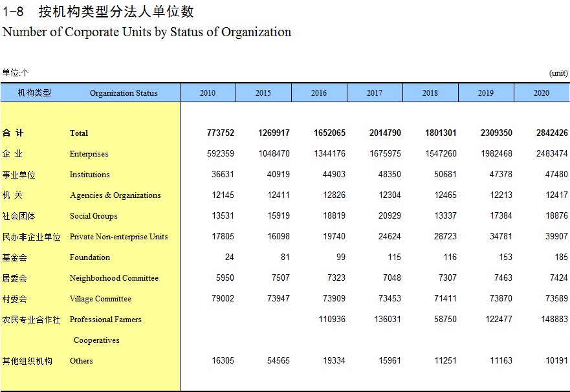Click the 民办非企业单位 label
This screenshot has height=392, width=570.
click(31, 237)
